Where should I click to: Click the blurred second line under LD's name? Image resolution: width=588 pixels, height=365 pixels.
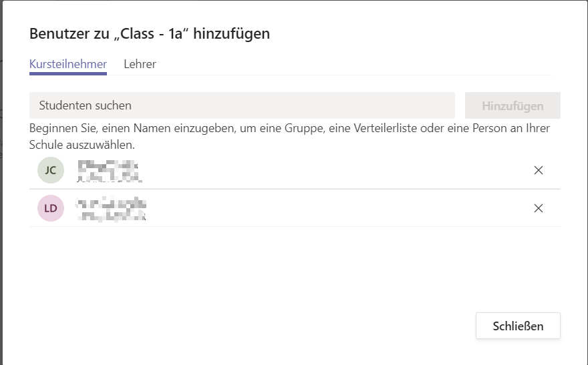pyautogui.click(x=111, y=216)
